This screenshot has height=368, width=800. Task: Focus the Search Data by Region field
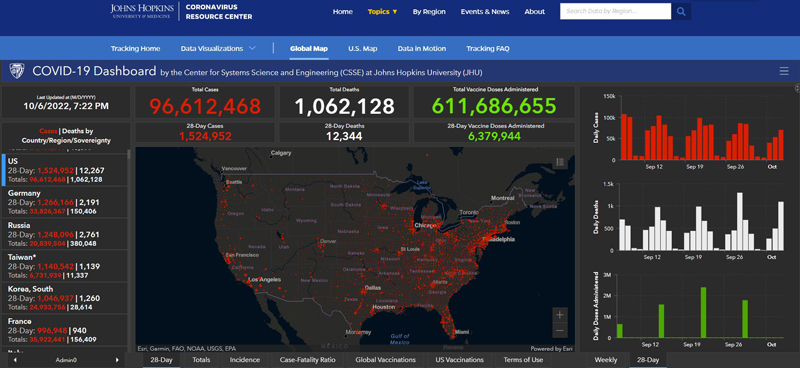[x=615, y=11]
